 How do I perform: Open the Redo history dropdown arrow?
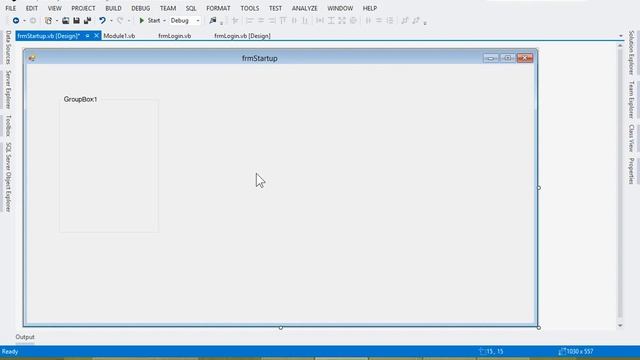click(x=129, y=21)
